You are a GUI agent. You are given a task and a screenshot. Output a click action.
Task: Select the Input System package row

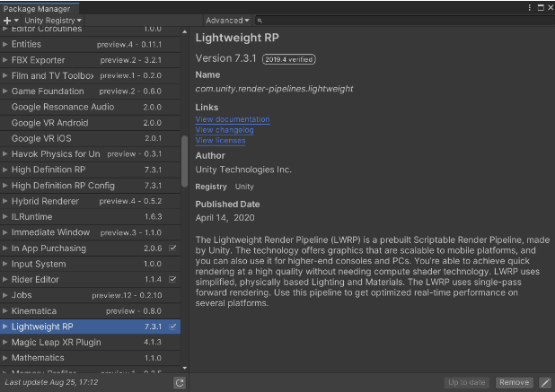[91, 264]
